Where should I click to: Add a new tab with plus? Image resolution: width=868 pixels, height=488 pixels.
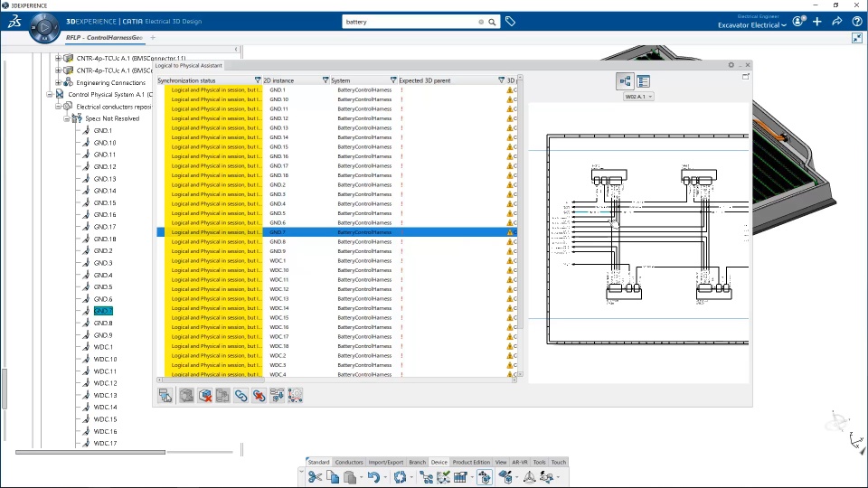click(x=153, y=38)
